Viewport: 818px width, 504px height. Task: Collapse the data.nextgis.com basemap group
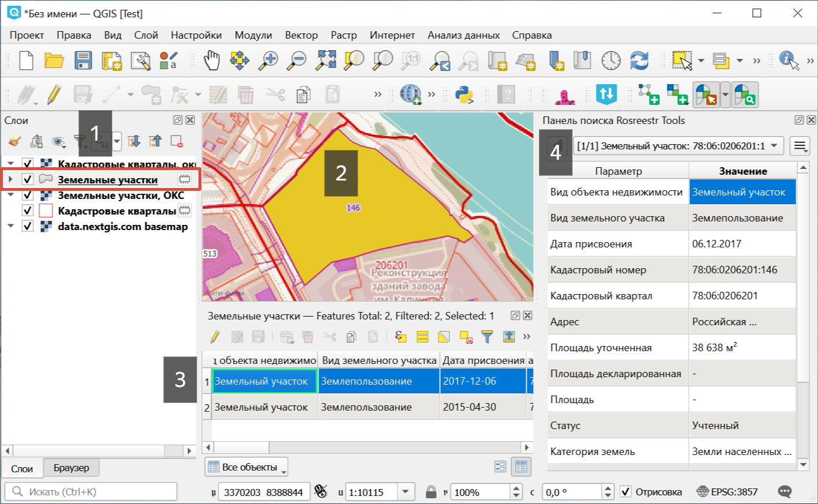click(10, 226)
